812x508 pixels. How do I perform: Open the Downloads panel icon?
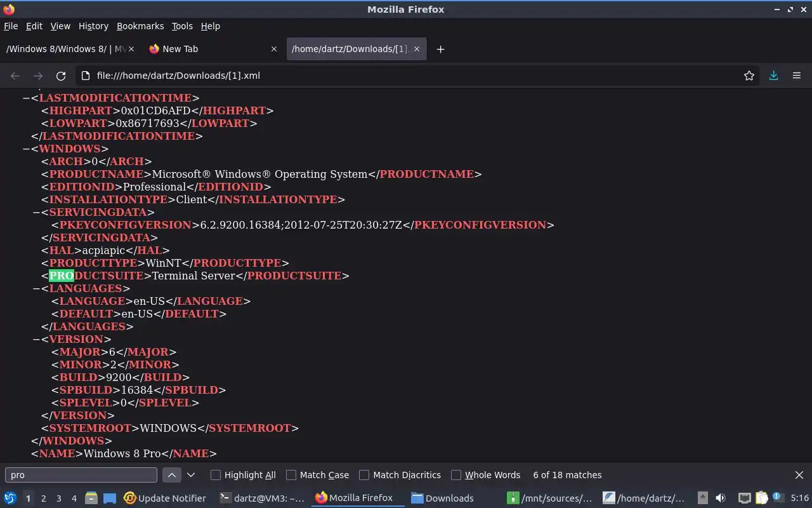pyautogui.click(x=773, y=76)
